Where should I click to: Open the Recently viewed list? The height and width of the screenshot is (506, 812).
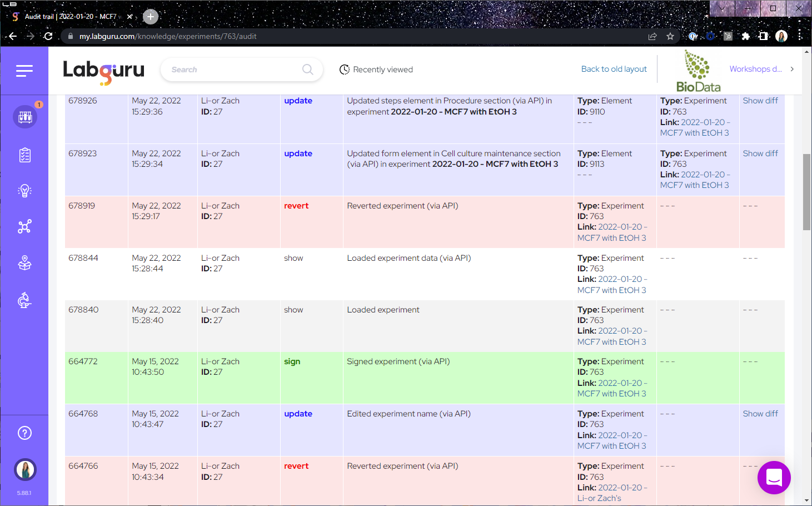376,70
